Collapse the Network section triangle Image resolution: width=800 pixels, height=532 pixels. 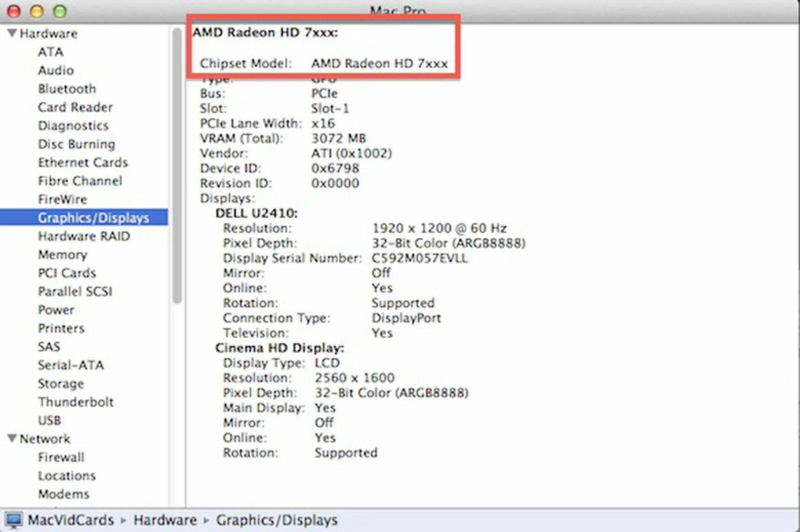tap(12, 438)
